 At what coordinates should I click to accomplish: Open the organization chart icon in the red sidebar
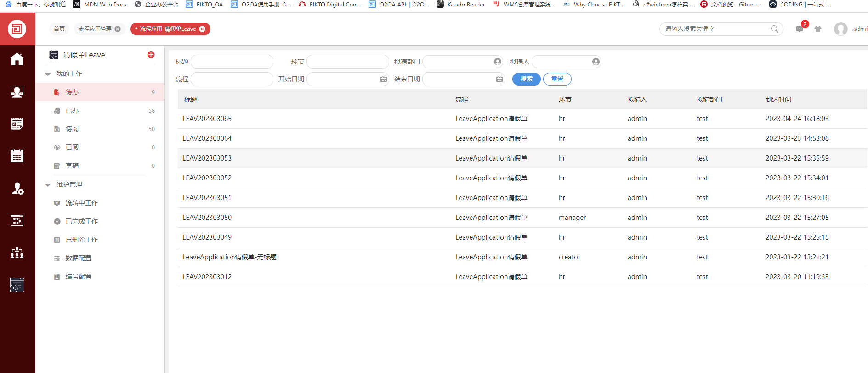coord(17,252)
